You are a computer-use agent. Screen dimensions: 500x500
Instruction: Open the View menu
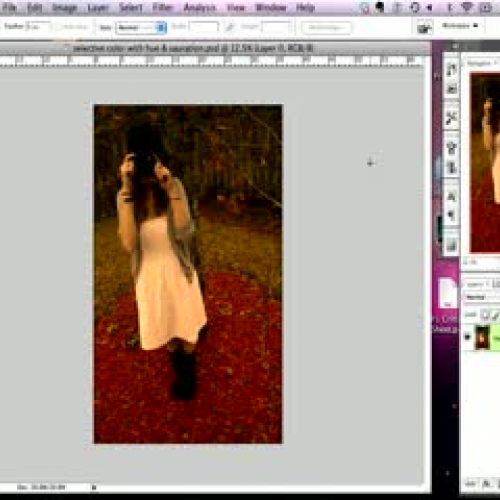(x=236, y=7)
